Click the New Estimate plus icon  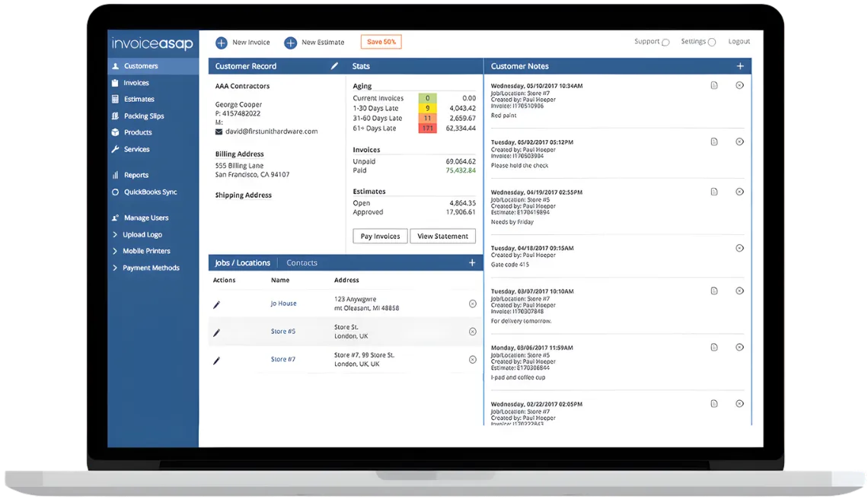pyautogui.click(x=291, y=43)
